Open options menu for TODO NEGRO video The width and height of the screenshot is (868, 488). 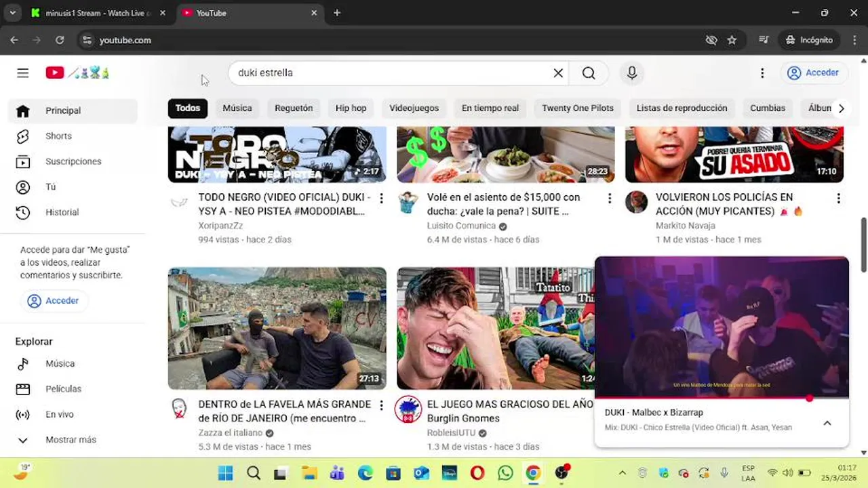click(x=381, y=199)
